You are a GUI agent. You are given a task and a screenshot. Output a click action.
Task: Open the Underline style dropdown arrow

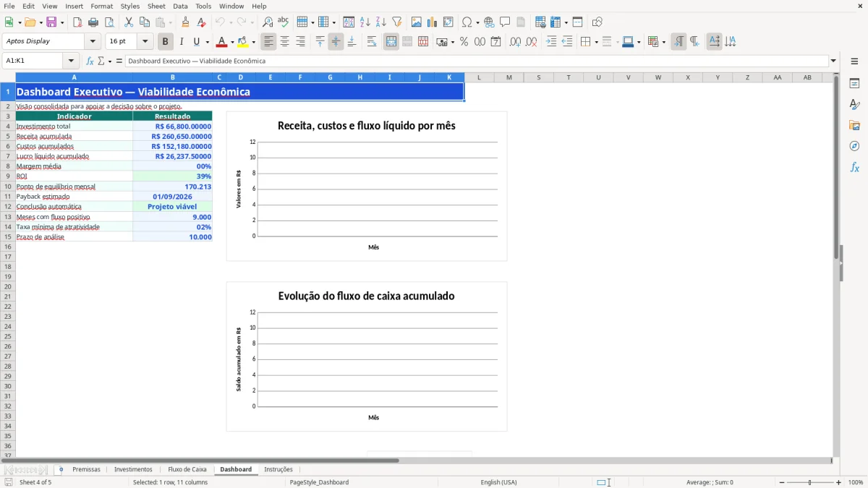click(207, 42)
